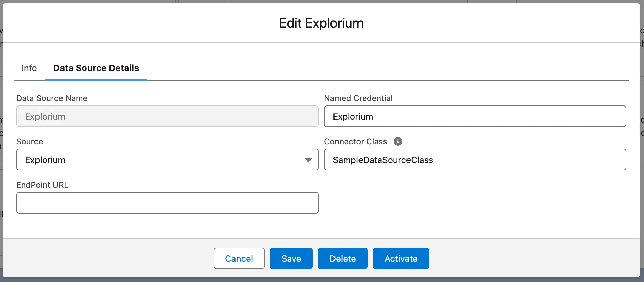Click the Named Credential label

click(358, 98)
